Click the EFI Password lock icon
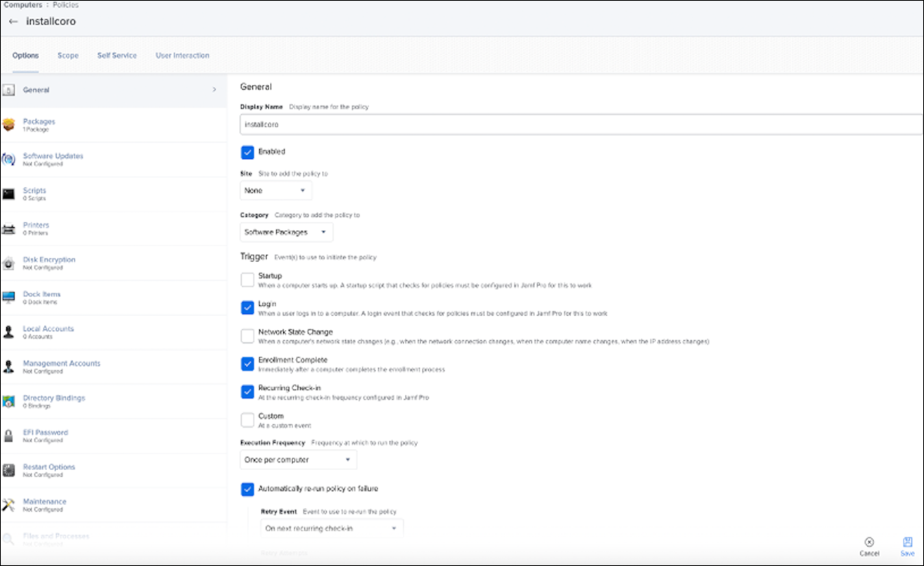Image resolution: width=924 pixels, height=566 pixels. pyautogui.click(x=9, y=436)
